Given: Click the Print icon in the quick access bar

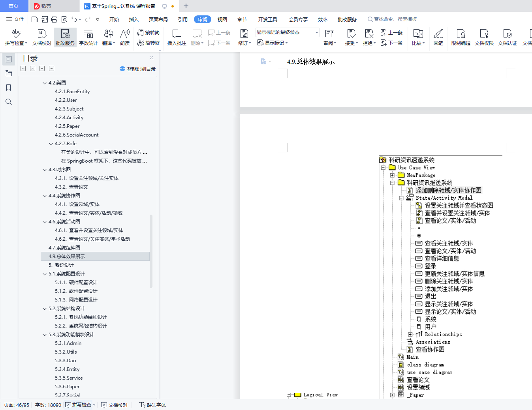Looking at the screenshot, I should click(x=55, y=19).
